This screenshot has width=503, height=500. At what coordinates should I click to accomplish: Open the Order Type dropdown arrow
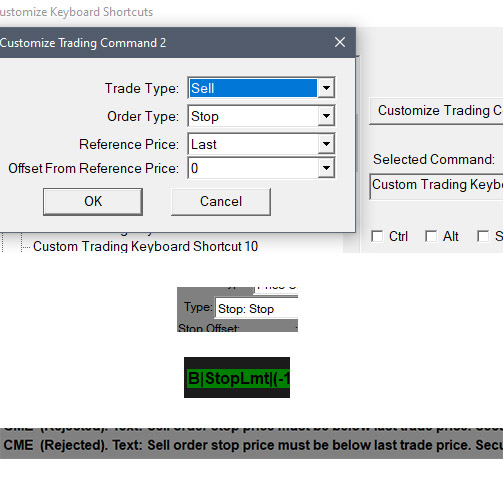pos(326,116)
